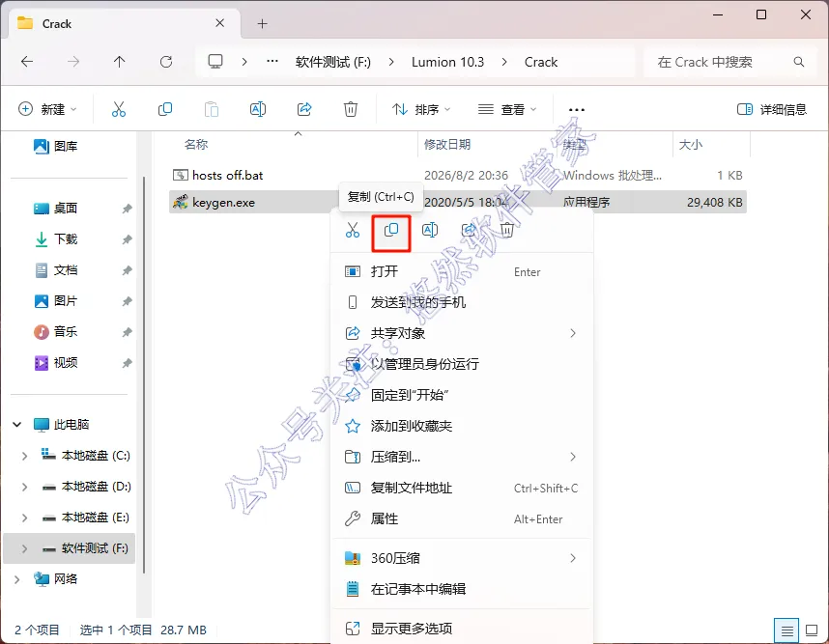Click the This PC monitor icon in address bar
This screenshot has height=644, width=829.
click(x=215, y=62)
